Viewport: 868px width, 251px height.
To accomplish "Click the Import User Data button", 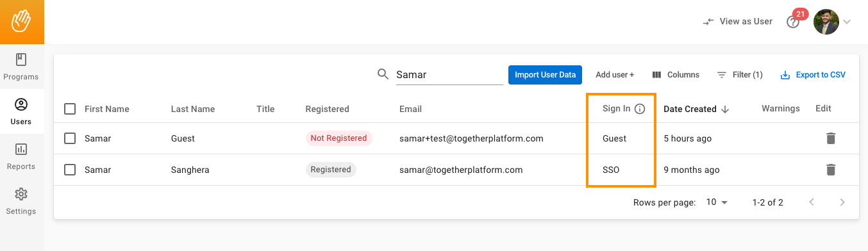I will point(545,75).
